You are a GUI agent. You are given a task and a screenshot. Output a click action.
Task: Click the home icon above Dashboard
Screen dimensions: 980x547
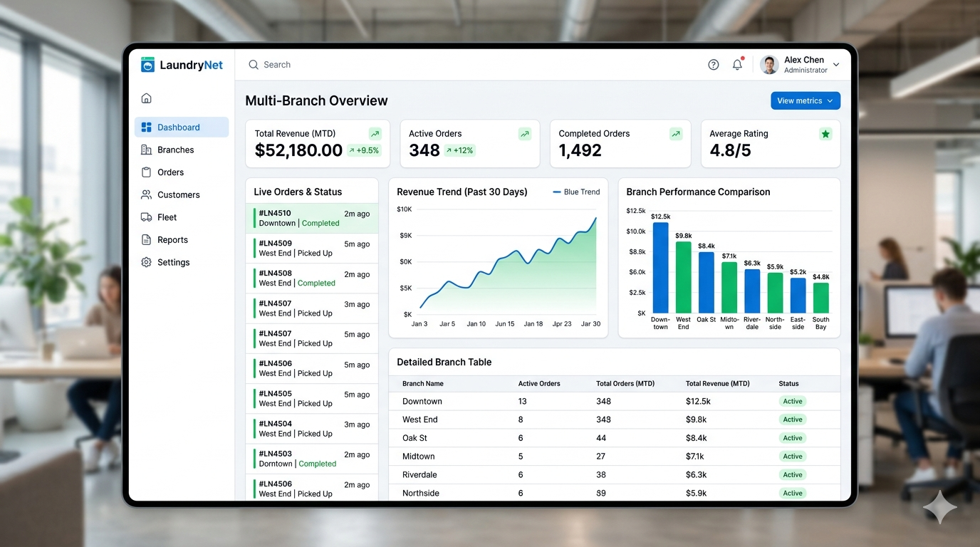point(146,98)
